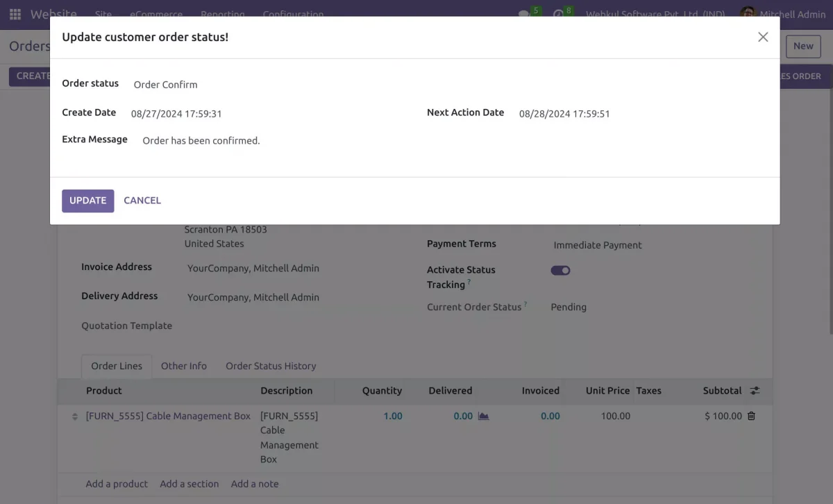The width and height of the screenshot is (833, 504).
Task: Toggle the Activate Status Tracking switch
Action: (560, 270)
